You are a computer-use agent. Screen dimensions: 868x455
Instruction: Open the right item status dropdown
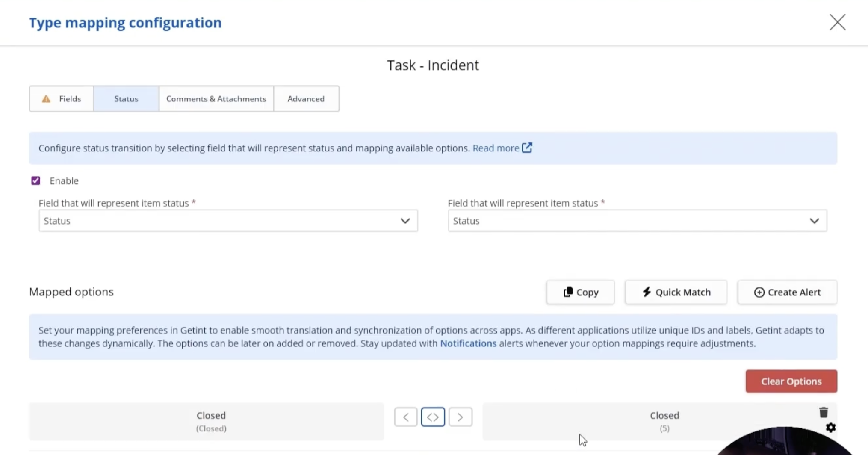click(x=638, y=221)
